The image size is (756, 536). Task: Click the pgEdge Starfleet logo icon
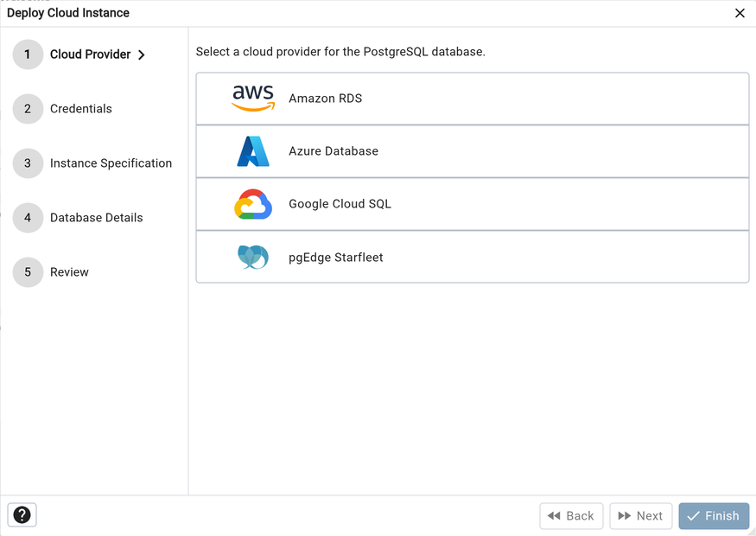tap(253, 257)
